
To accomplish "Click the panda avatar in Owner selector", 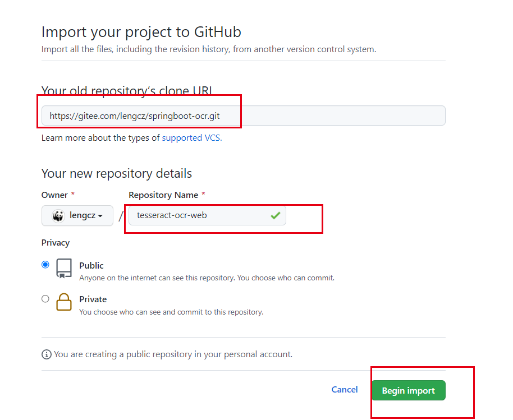I will (58, 216).
